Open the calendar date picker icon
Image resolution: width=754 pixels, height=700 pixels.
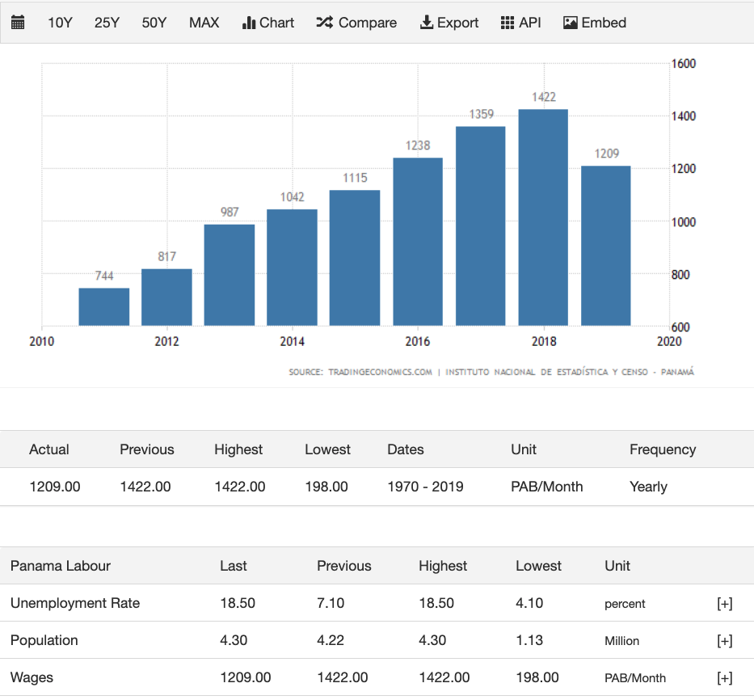pos(18,23)
